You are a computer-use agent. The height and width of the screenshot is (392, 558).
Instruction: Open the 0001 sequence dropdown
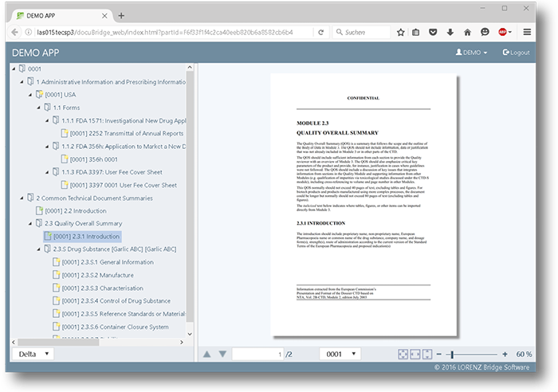click(340, 354)
